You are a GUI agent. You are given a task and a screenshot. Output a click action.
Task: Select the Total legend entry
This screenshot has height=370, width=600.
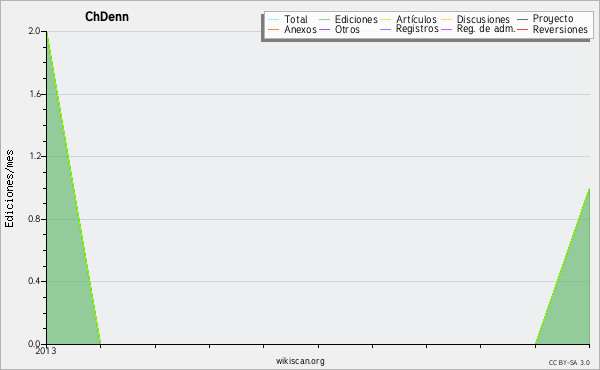296,19
